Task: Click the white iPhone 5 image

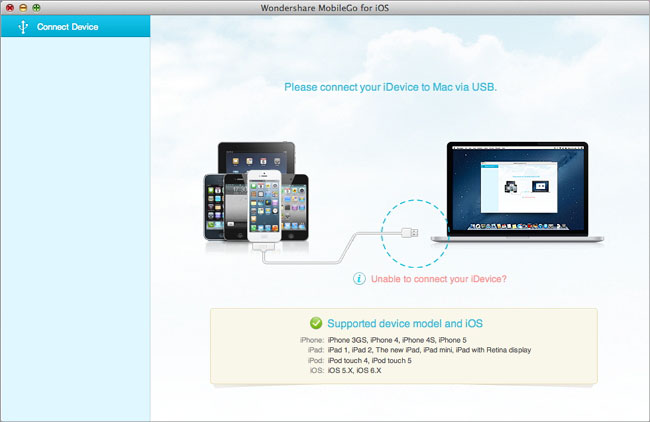Action: [264, 206]
